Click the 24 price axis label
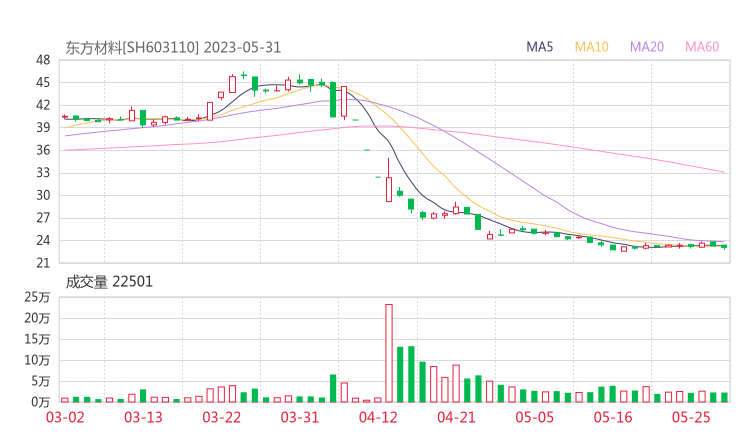The height and width of the screenshot is (440, 740). click(x=43, y=240)
